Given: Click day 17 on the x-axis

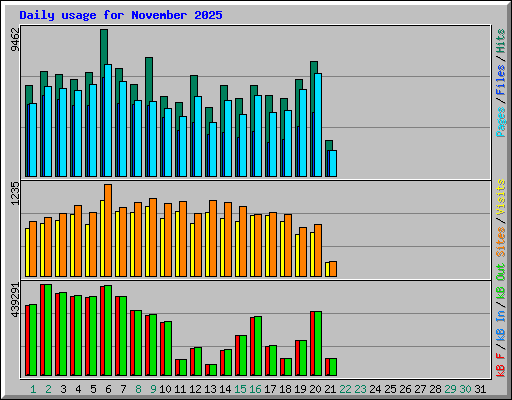Looking at the screenshot, I should (x=270, y=389).
